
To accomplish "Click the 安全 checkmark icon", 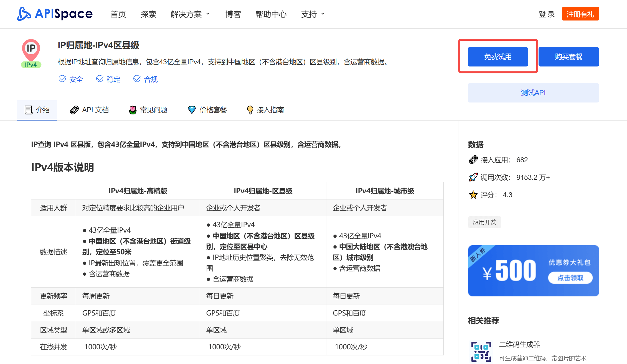I will 62,79.
